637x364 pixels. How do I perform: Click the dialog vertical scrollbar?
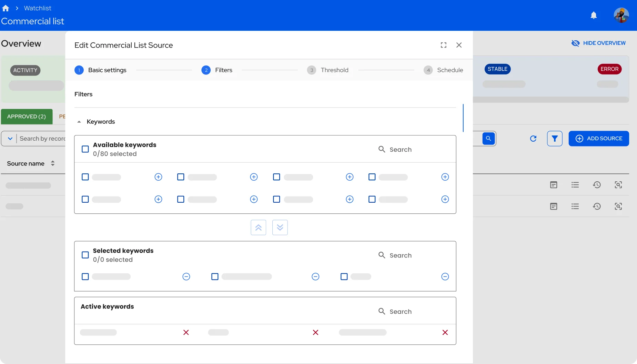tap(463, 118)
